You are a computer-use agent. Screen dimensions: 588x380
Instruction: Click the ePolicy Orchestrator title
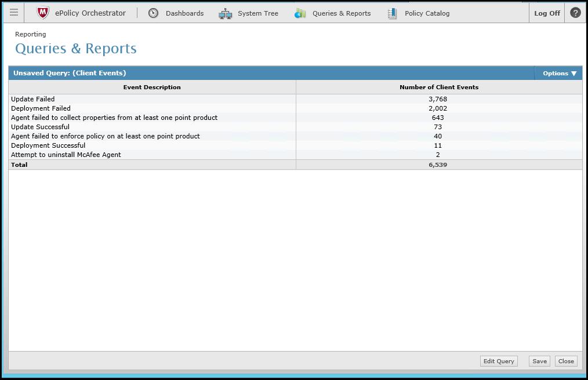click(x=90, y=13)
